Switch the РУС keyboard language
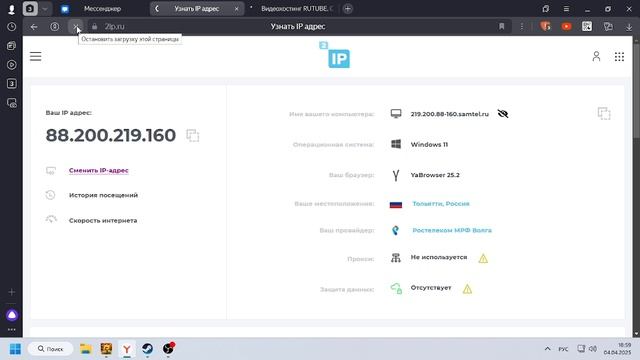Screen dimensions: 640x360 point(563,349)
